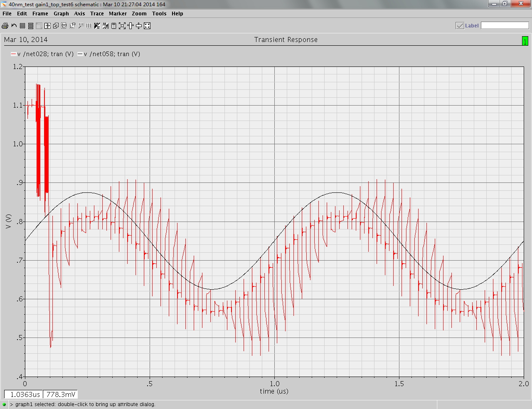Select the 'v /net028; tran (V)' legend label
The image size is (532, 409).
click(x=45, y=54)
